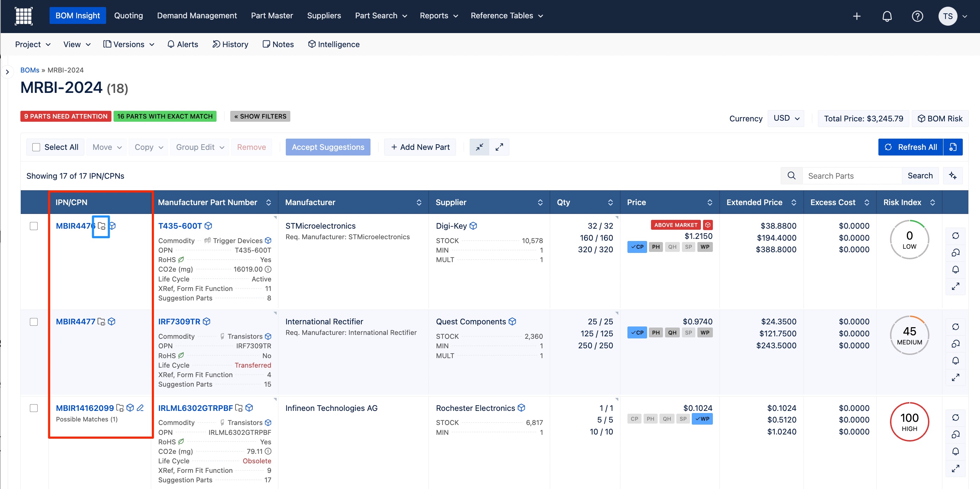The height and width of the screenshot is (489, 980).
Task: Open the Copy dropdown
Action: [x=149, y=147]
